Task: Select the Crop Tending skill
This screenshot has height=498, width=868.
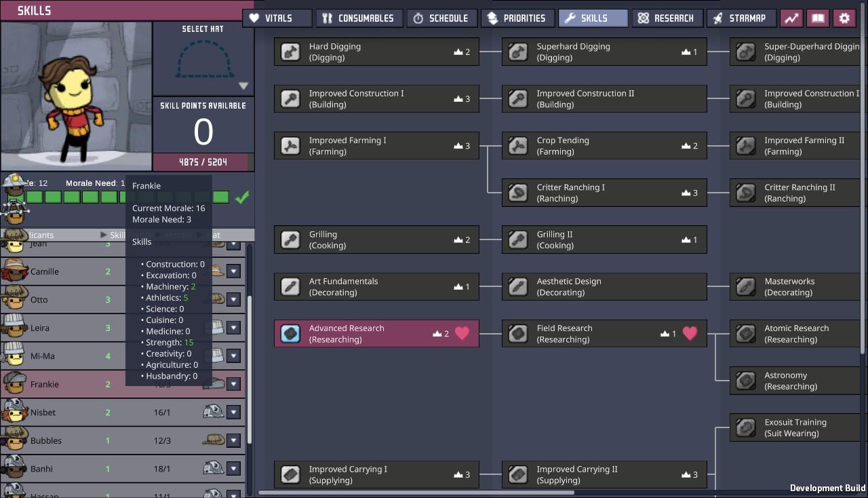Action: click(604, 146)
